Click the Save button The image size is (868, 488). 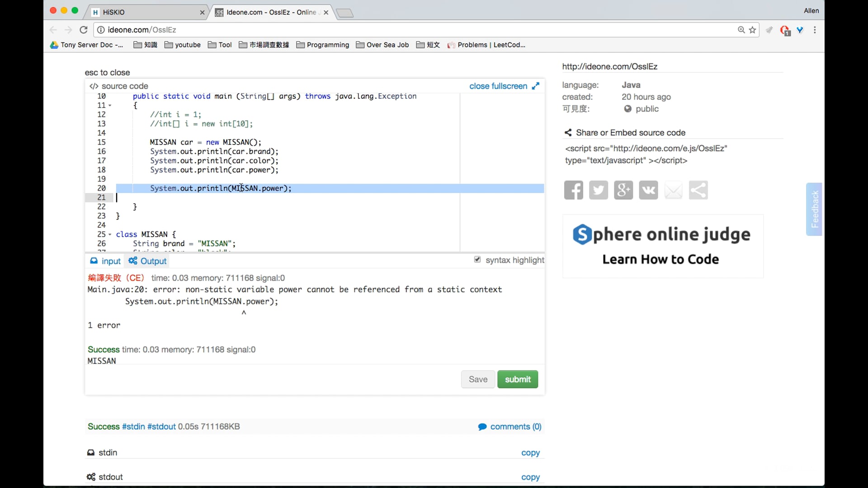point(478,380)
